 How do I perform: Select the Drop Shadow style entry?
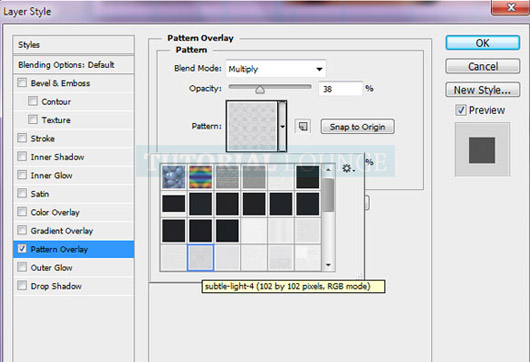(74, 286)
